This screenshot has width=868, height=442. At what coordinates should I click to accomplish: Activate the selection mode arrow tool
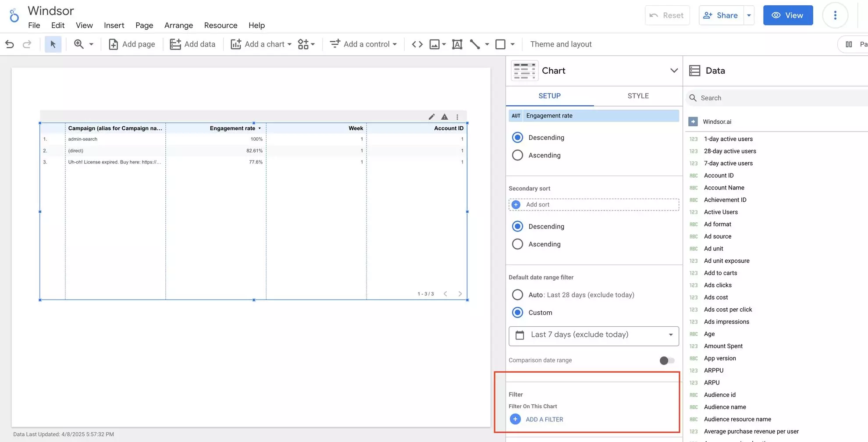tap(53, 44)
